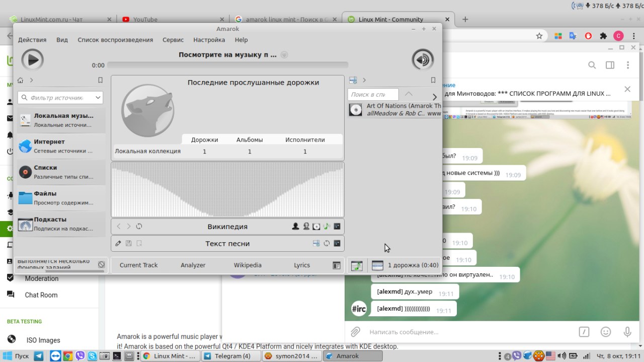Image resolution: width=644 pixels, height=362 pixels.
Task: Select Локальная музыка source
Action: pos(61,120)
